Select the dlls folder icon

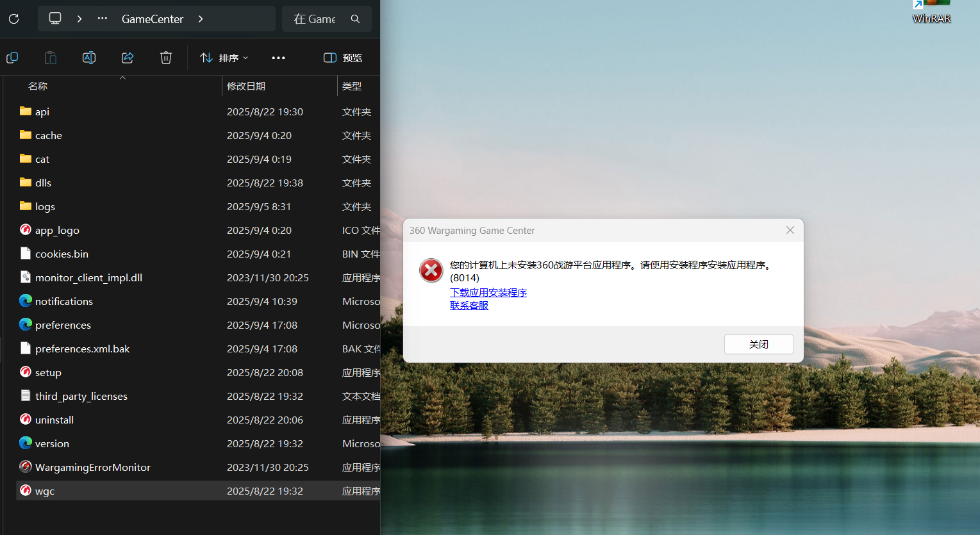pyautogui.click(x=26, y=182)
